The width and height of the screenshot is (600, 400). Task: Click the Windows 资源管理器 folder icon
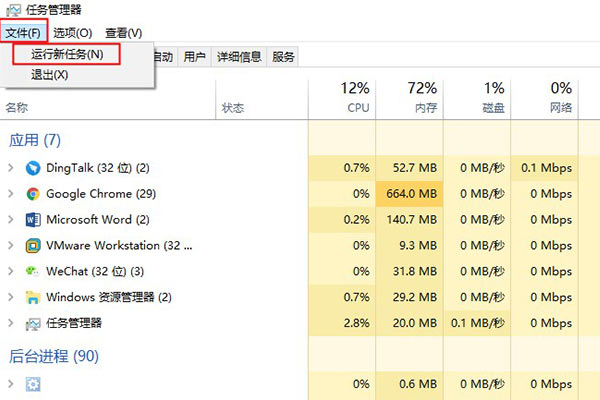coord(33,297)
